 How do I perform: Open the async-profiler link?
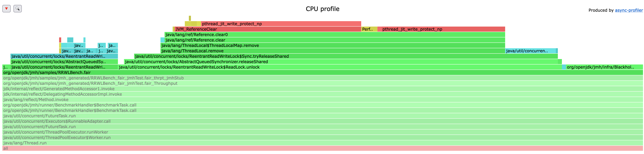628,10
